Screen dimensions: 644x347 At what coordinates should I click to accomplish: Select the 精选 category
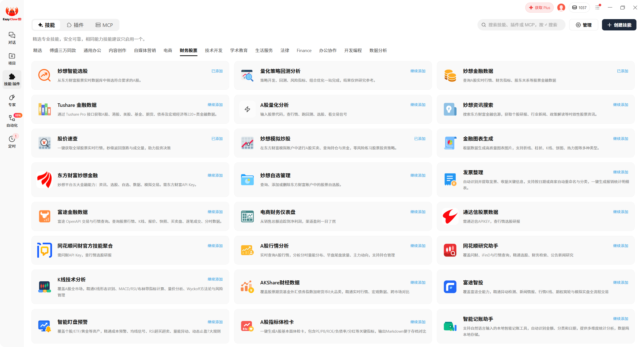pos(37,50)
